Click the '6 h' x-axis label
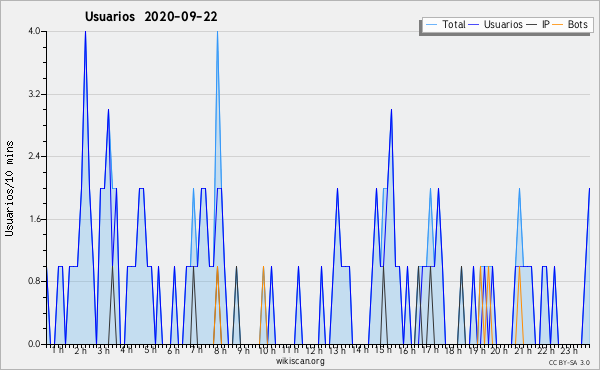The image size is (600, 370). pos(173,350)
